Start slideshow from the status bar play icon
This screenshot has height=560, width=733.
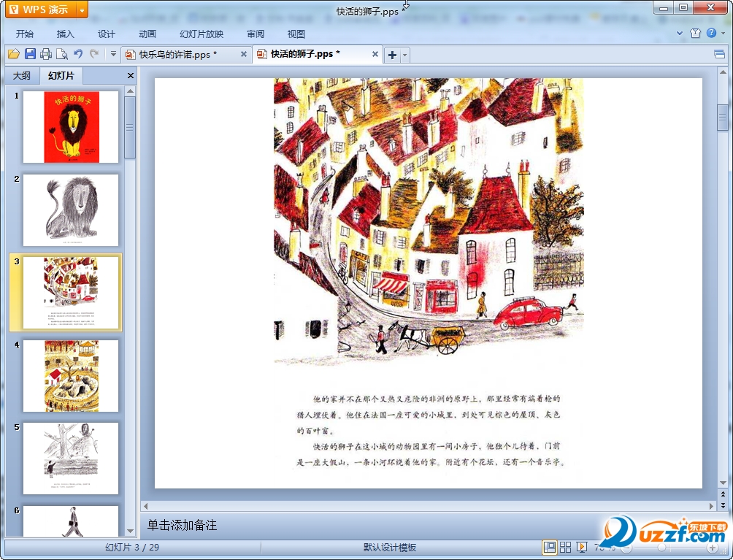coord(582,547)
